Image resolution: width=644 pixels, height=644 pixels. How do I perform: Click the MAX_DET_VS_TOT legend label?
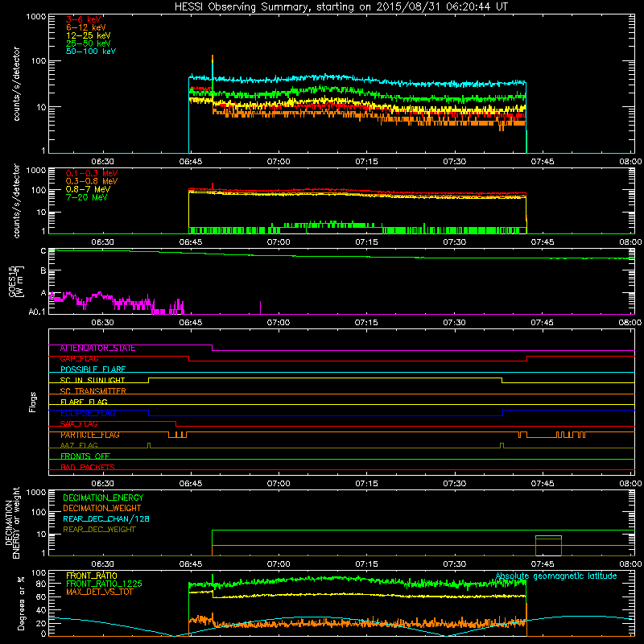[99, 592]
